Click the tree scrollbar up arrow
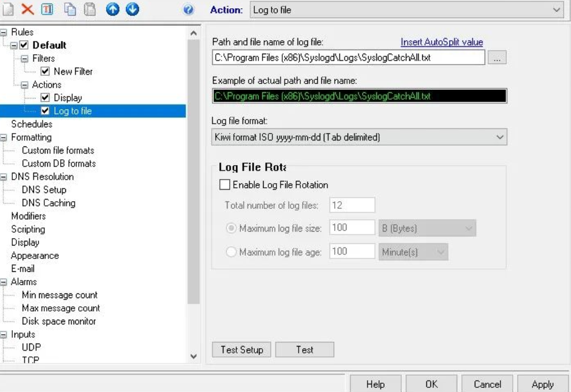The width and height of the screenshot is (571, 392). [x=194, y=33]
